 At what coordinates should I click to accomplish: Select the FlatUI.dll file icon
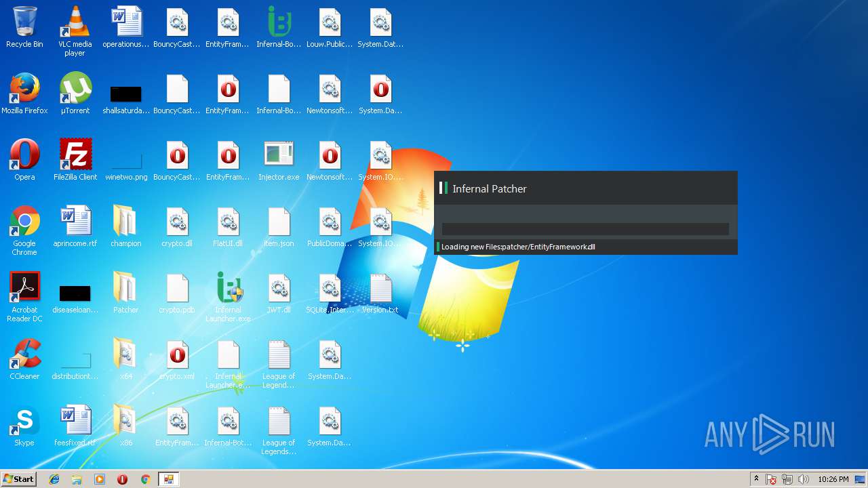(228, 226)
